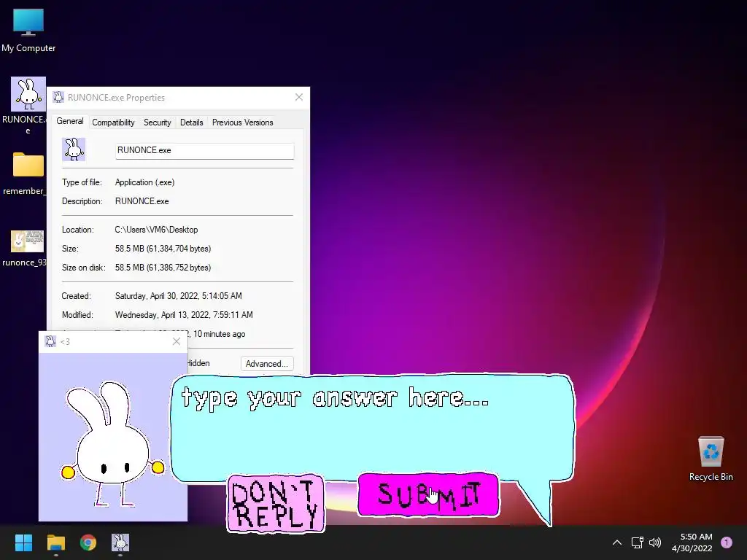Click the Hidden attribute label
This screenshot has height=560, width=747.
[x=198, y=363]
